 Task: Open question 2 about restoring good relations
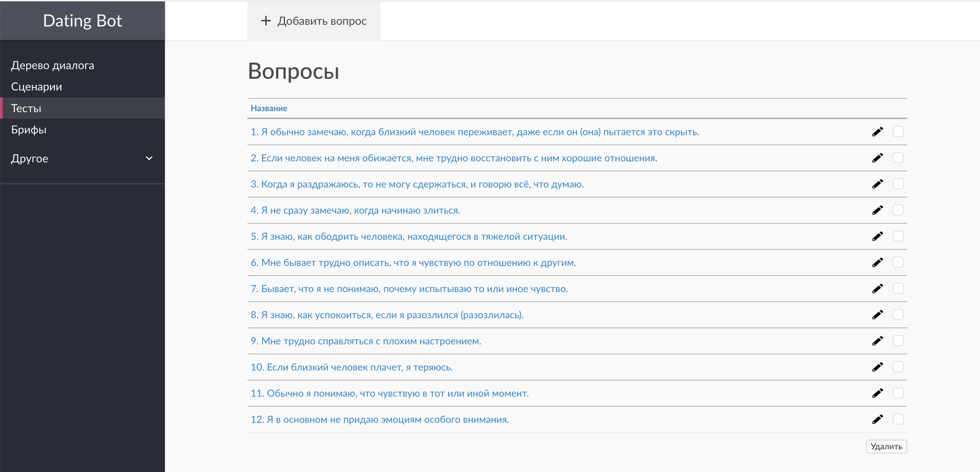[x=454, y=158]
